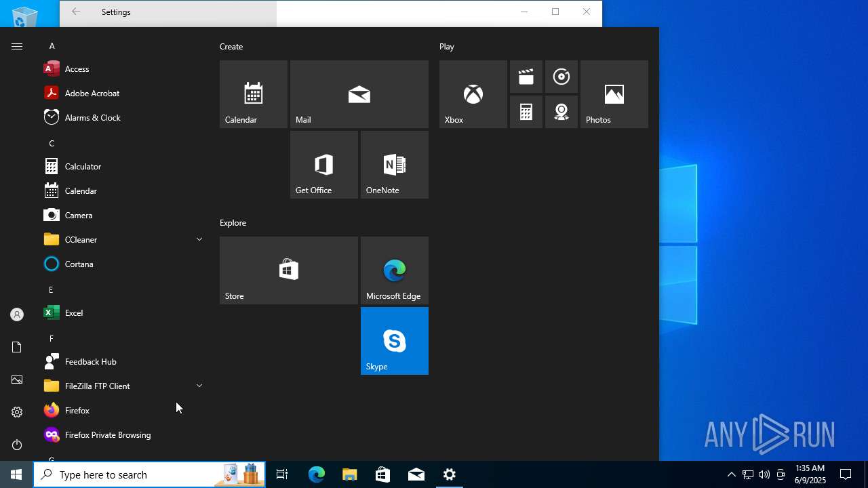Click the Explore group heading
Image resolution: width=868 pixels, height=488 pixels.
tap(233, 223)
